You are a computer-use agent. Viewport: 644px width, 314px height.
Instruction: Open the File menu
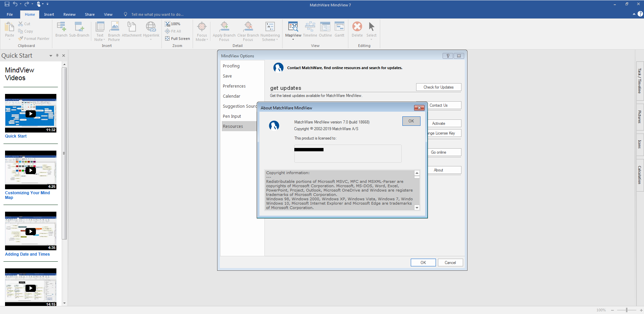click(10, 14)
